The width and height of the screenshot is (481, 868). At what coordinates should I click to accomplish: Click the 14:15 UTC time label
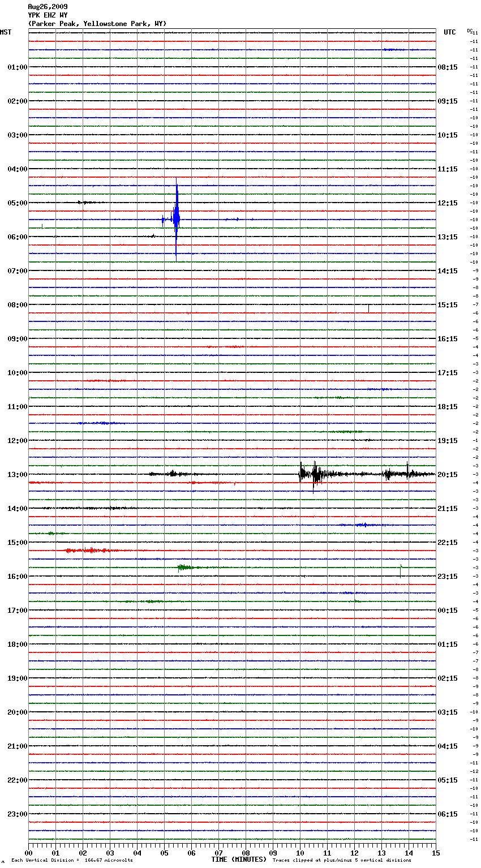point(448,271)
